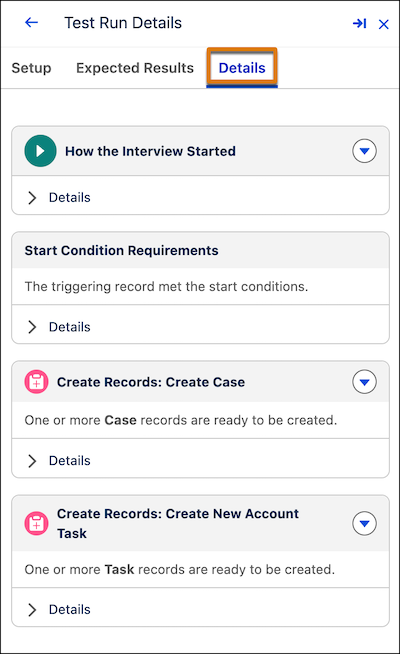Click the dock panel arrow icon

pos(359,23)
